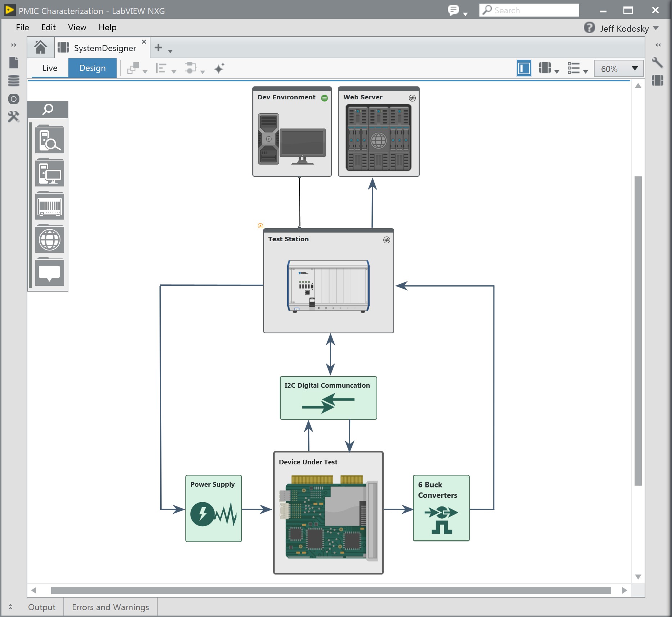The width and height of the screenshot is (672, 617).
Task: Open the View menu
Action: [x=77, y=27]
